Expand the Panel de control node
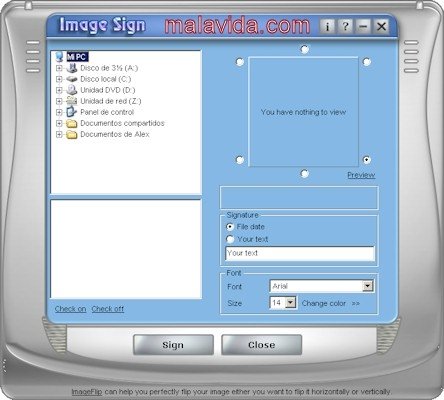The image size is (444, 400). click(x=59, y=112)
